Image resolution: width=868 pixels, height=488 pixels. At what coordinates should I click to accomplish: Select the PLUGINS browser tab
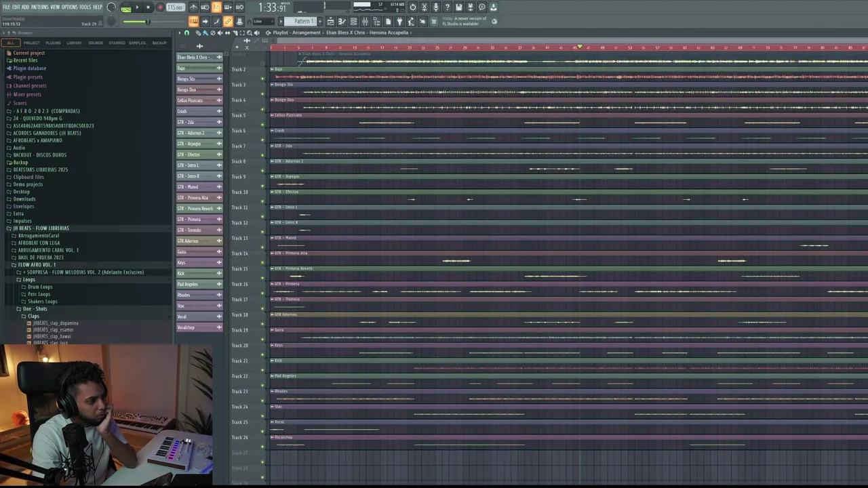tap(53, 43)
